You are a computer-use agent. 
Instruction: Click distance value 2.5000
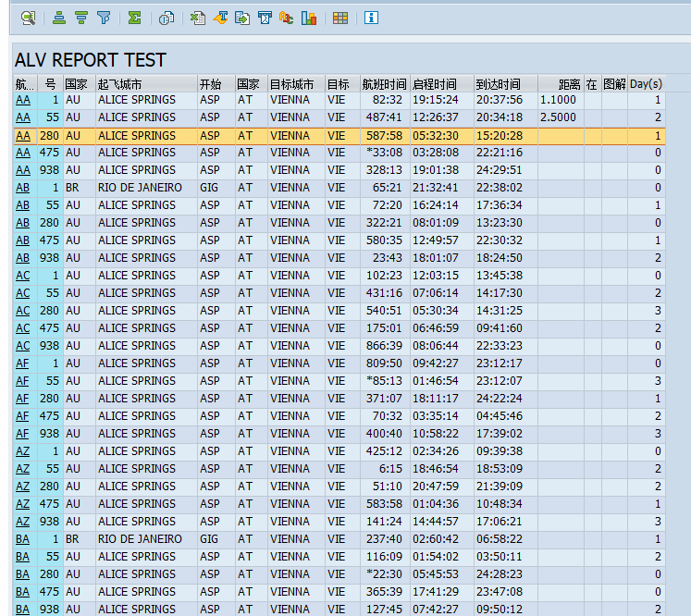558,117
